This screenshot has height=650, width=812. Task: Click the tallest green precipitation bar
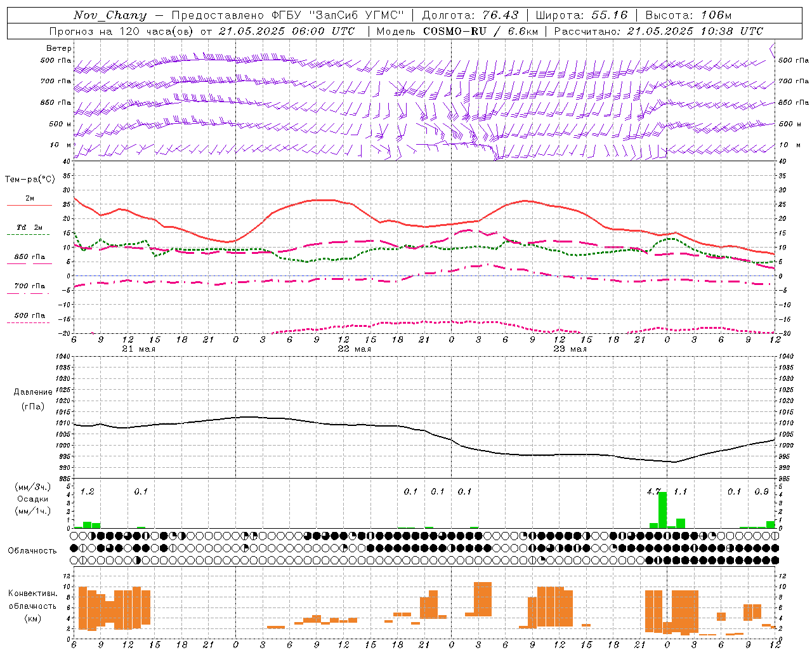662,510
